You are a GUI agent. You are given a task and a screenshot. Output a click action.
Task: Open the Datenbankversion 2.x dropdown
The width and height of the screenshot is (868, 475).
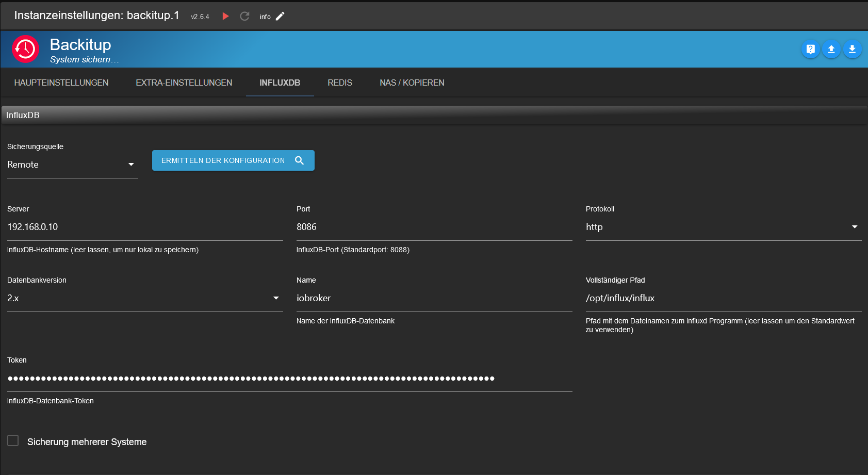click(x=145, y=298)
